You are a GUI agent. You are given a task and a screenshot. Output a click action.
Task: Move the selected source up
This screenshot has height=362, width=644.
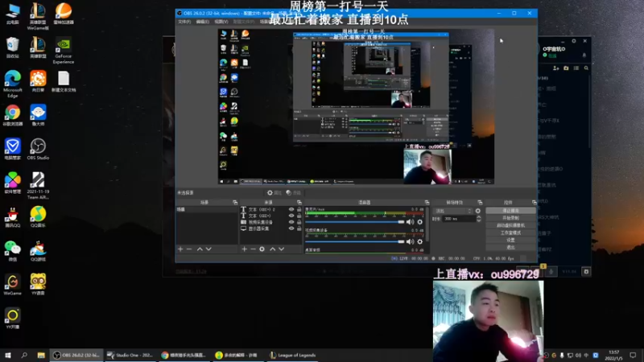pos(272,249)
